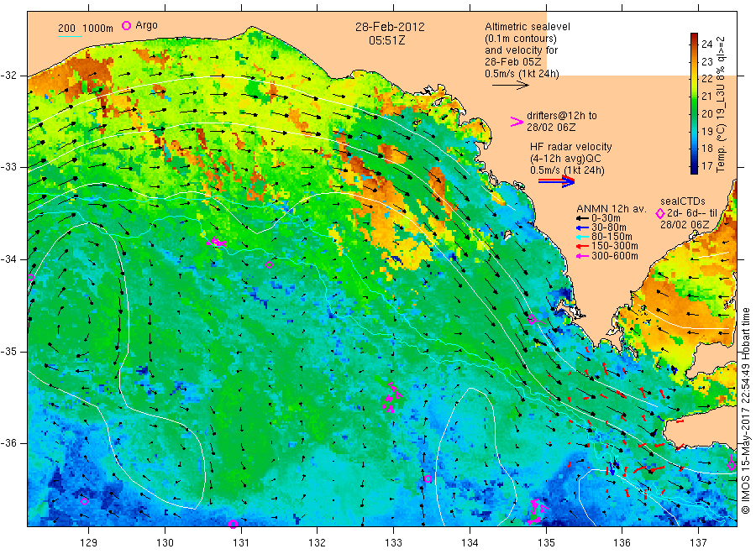Click the '(4-12h avg)QC' text
The image size is (756, 554).
point(565,159)
